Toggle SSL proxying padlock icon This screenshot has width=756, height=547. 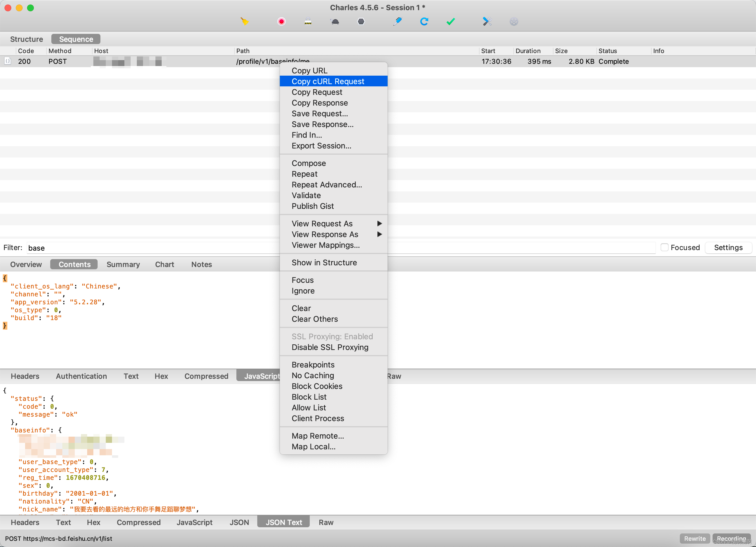click(308, 22)
